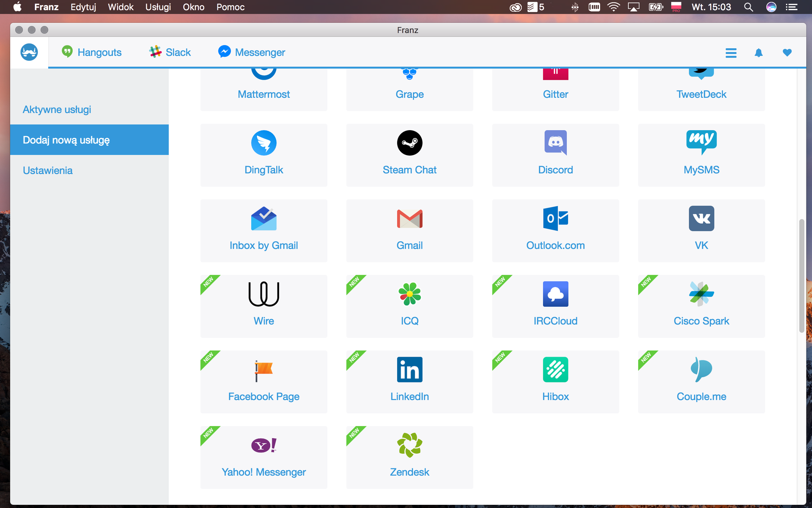Add the DingTalk service icon

click(264, 143)
